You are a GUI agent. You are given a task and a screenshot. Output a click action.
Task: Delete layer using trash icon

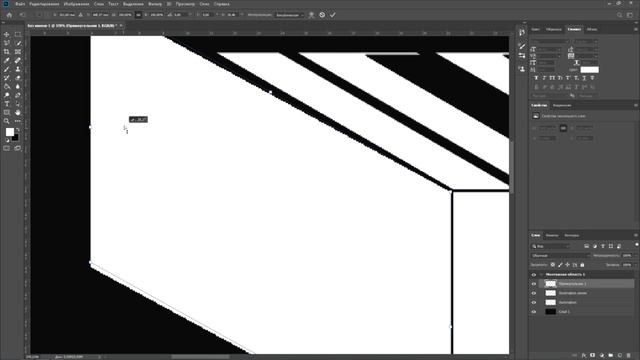(629, 356)
